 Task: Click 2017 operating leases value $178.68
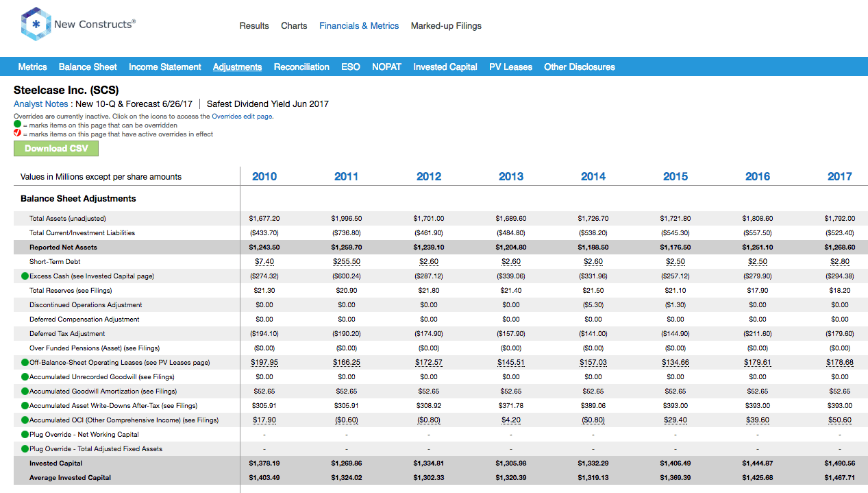click(840, 363)
